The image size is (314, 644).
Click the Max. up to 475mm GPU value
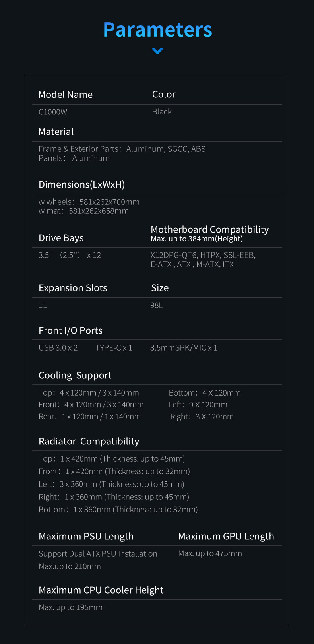pos(210,553)
